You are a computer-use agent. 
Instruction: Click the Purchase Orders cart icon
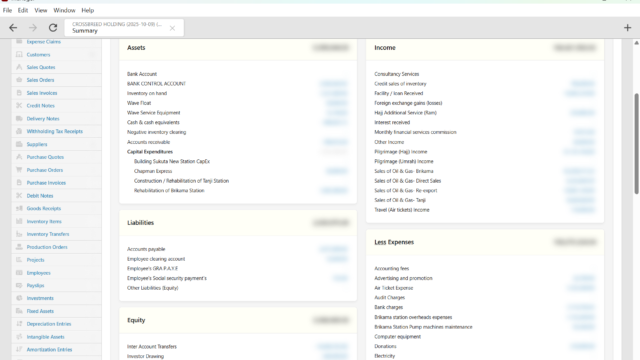point(19,170)
